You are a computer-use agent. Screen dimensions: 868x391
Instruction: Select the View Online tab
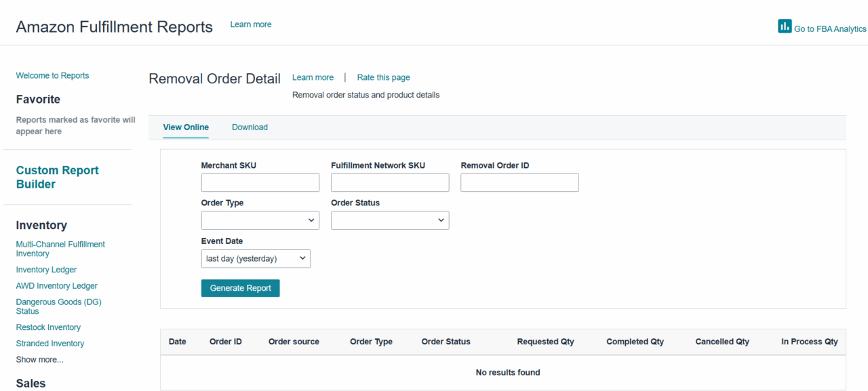[186, 127]
